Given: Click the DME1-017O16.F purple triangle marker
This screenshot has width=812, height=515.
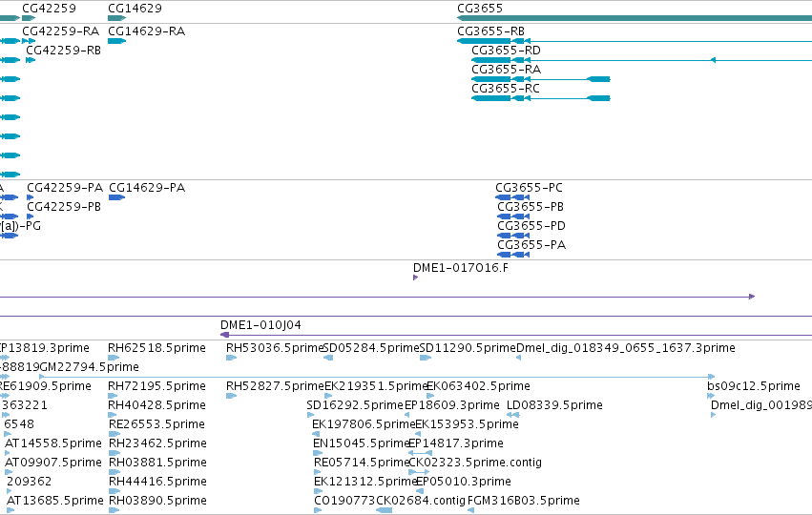Looking at the screenshot, I should click(x=415, y=278).
